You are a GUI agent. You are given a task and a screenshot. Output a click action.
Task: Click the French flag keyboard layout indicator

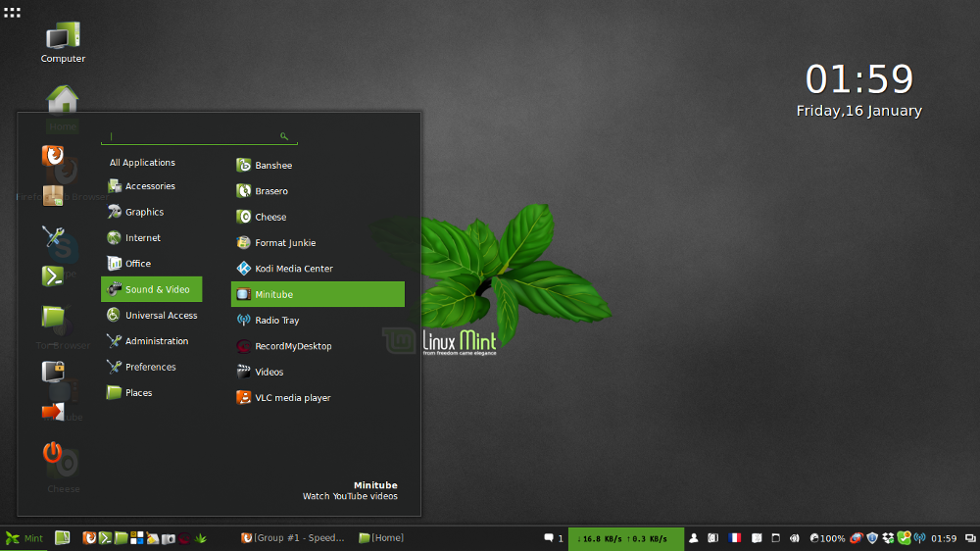pyautogui.click(x=735, y=538)
